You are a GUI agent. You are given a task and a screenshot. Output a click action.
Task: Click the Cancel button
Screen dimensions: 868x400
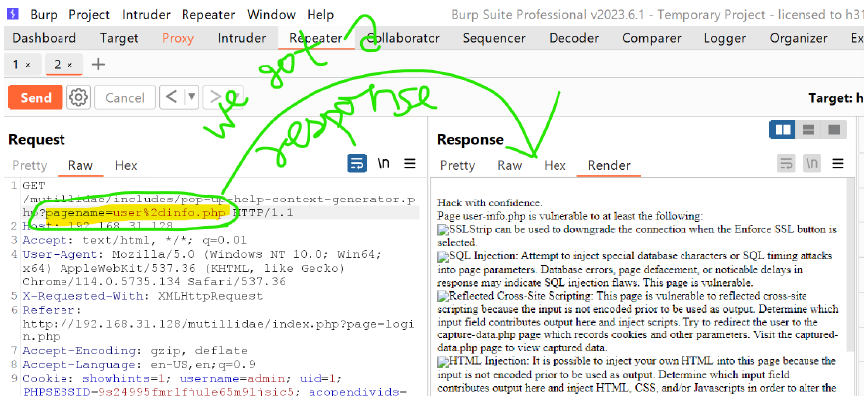[x=125, y=98]
